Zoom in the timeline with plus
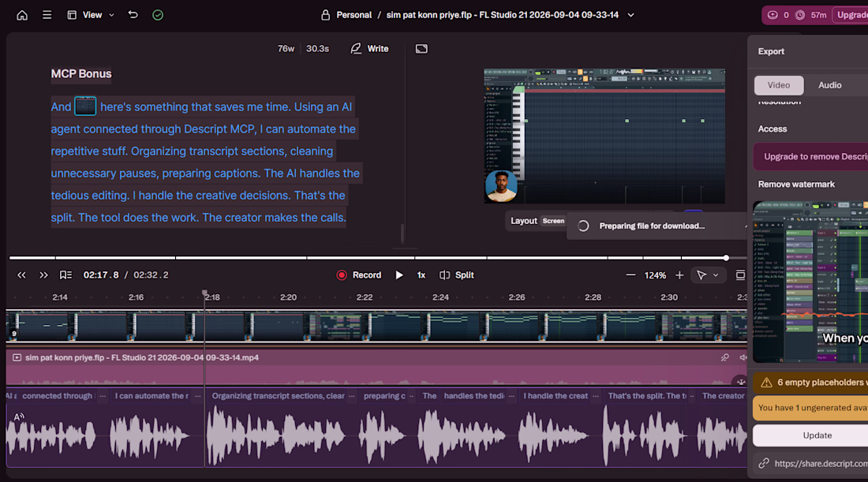868x482 pixels. (679, 275)
